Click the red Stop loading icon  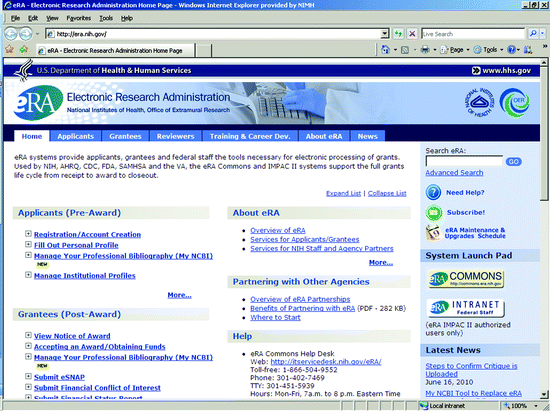(412, 34)
